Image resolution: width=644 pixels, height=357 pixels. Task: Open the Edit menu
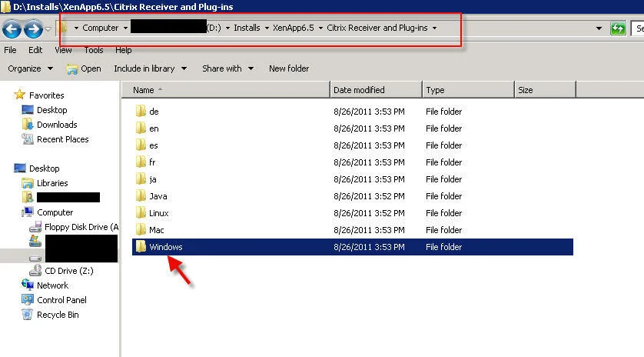click(x=35, y=50)
